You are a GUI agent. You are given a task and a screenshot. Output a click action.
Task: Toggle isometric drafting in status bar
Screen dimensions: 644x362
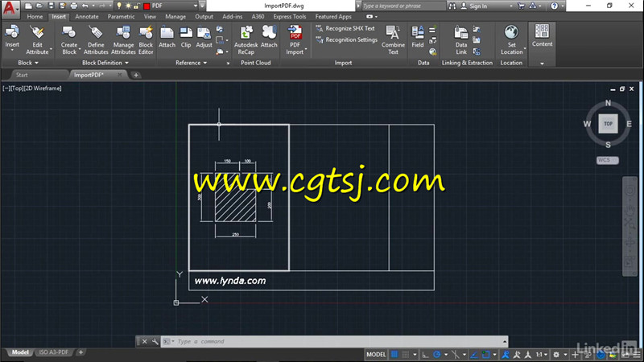pos(456,355)
